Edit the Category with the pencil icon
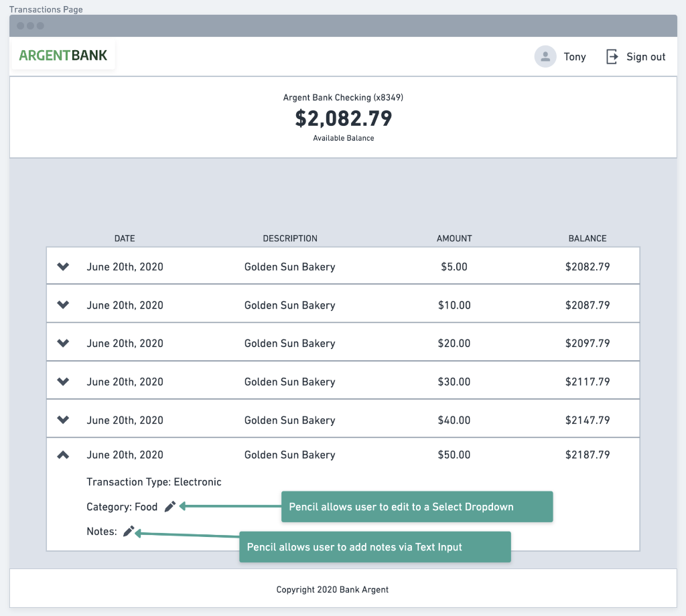 170,507
